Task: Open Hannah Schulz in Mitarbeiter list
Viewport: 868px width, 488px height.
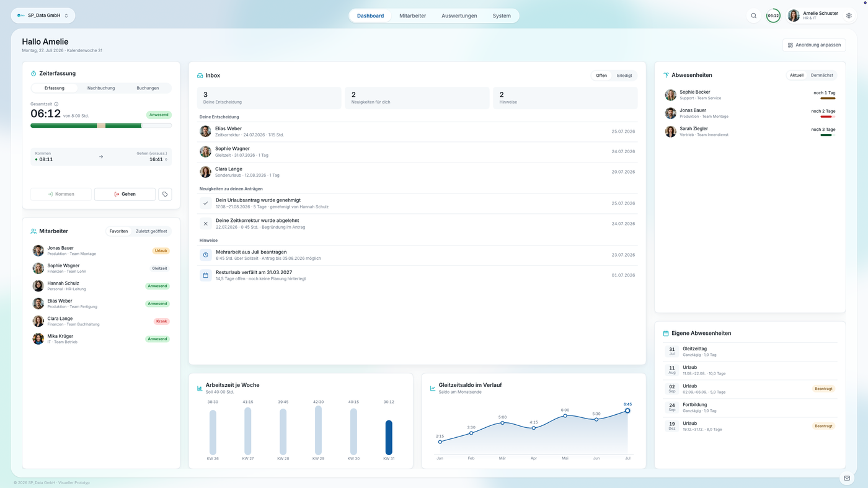Action: coord(101,286)
